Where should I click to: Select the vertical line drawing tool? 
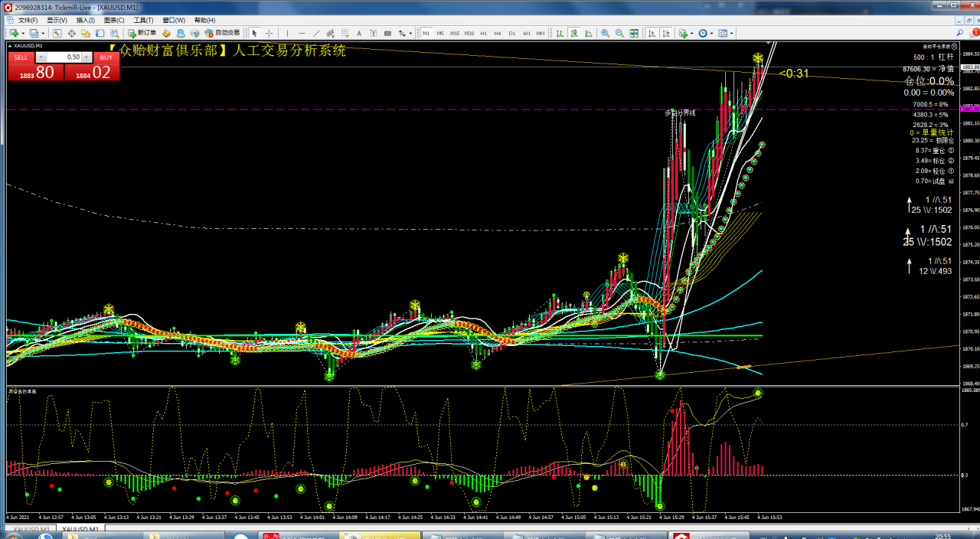287,33
